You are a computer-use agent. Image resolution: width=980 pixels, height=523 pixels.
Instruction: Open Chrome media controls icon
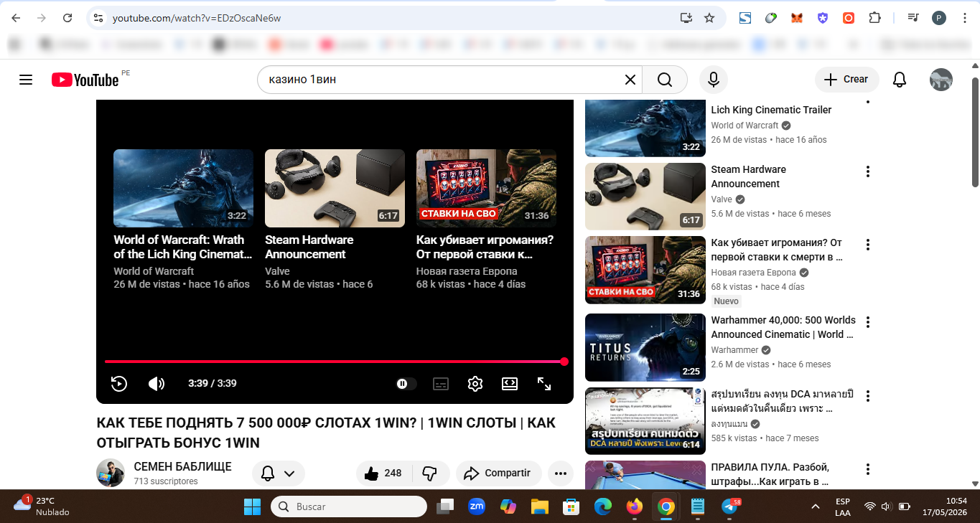tap(913, 18)
